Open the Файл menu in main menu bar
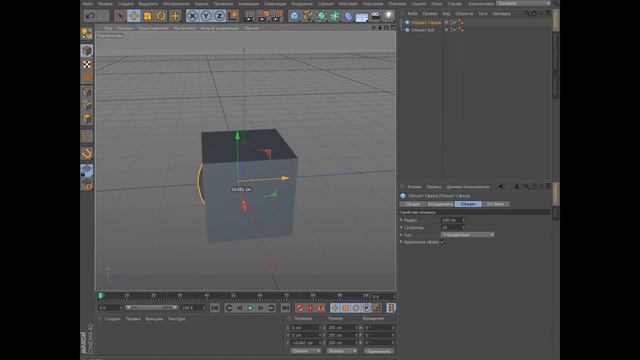This screenshot has height=360, width=640. click(x=88, y=4)
